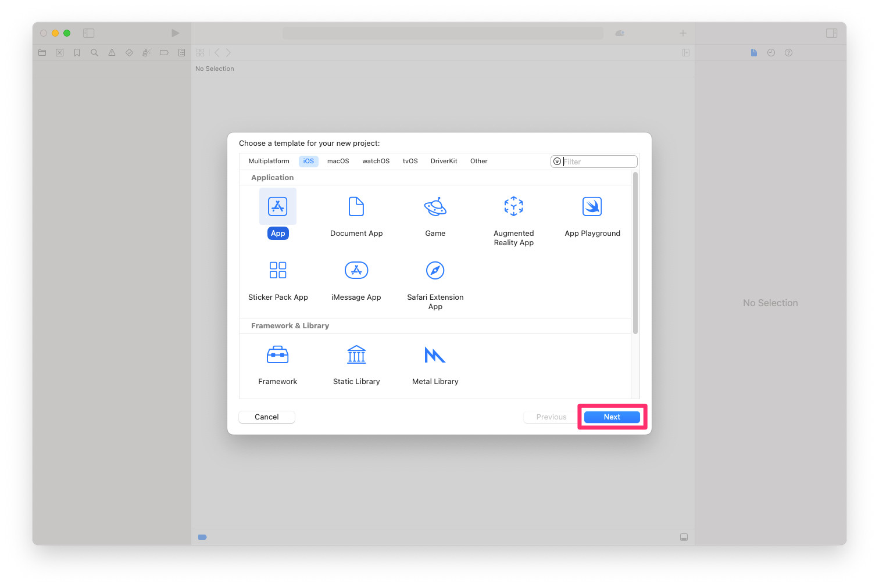Select the App template icon
This screenshot has height=588, width=879.
(278, 206)
